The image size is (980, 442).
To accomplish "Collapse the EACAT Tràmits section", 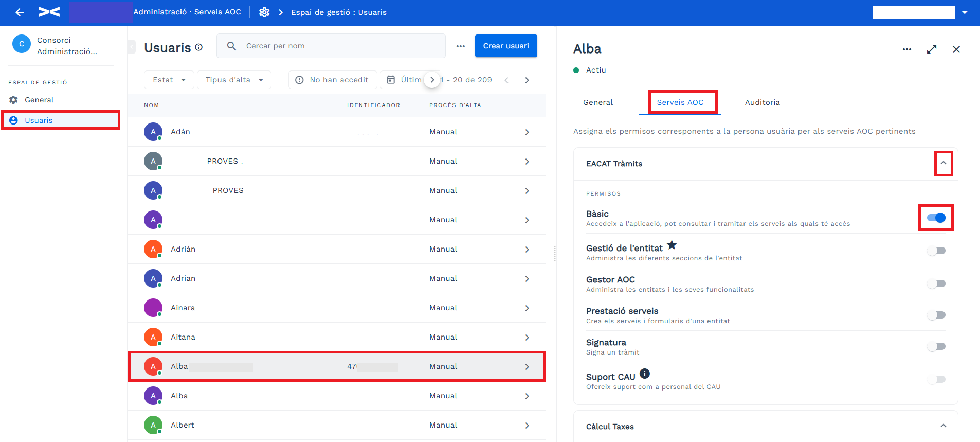I will pos(943,163).
